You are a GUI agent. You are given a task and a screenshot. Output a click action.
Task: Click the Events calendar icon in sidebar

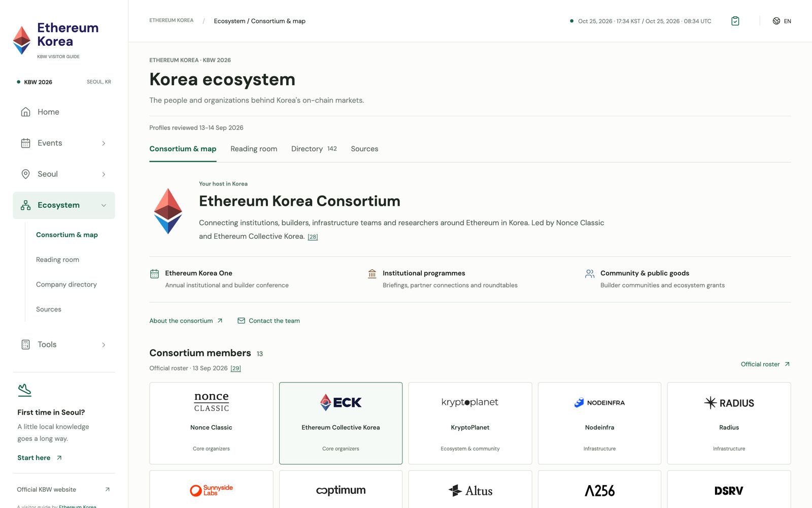coord(25,143)
